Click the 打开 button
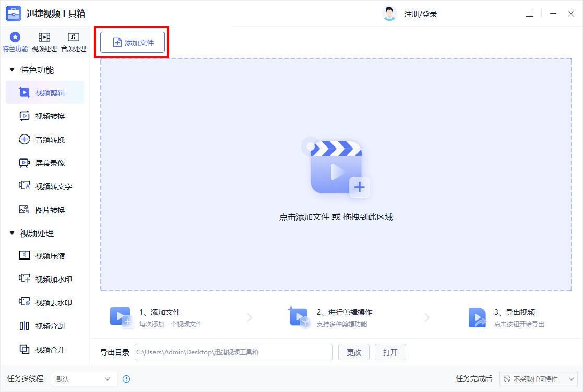583x392 pixels. [390, 352]
